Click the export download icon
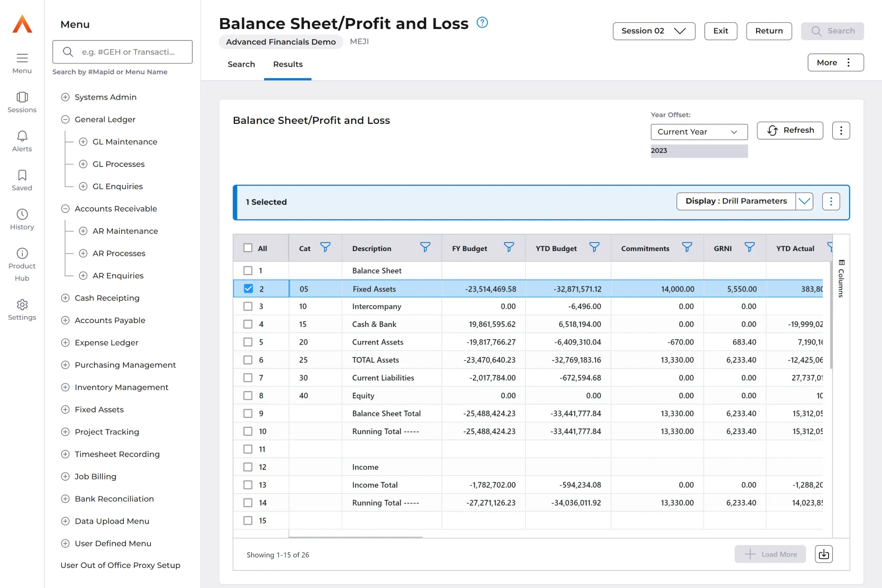882x588 pixels. tap(823, 554)
